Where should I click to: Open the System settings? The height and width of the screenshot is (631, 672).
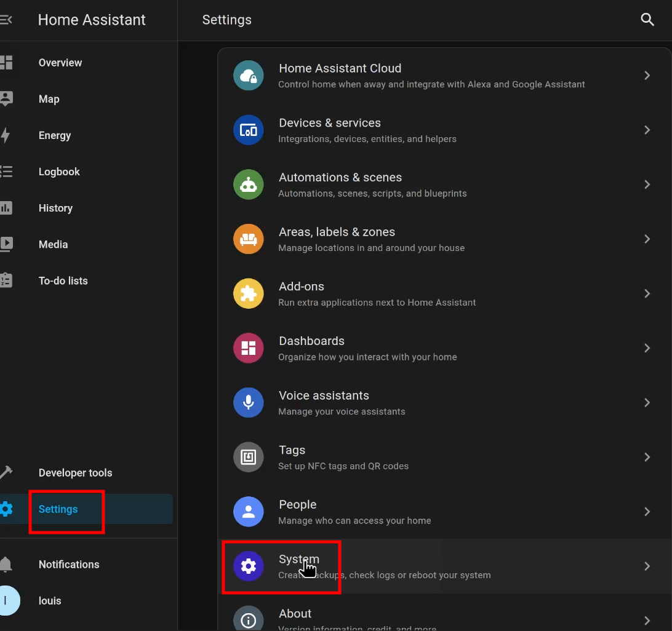pos(444,566)
